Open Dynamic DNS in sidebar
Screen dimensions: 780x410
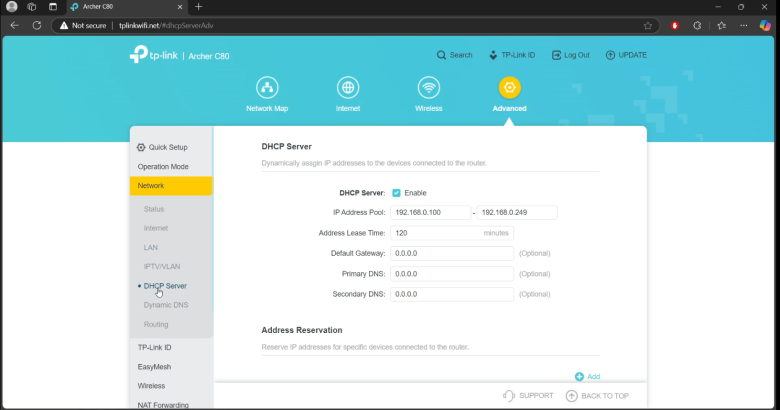tap(166, 305)
